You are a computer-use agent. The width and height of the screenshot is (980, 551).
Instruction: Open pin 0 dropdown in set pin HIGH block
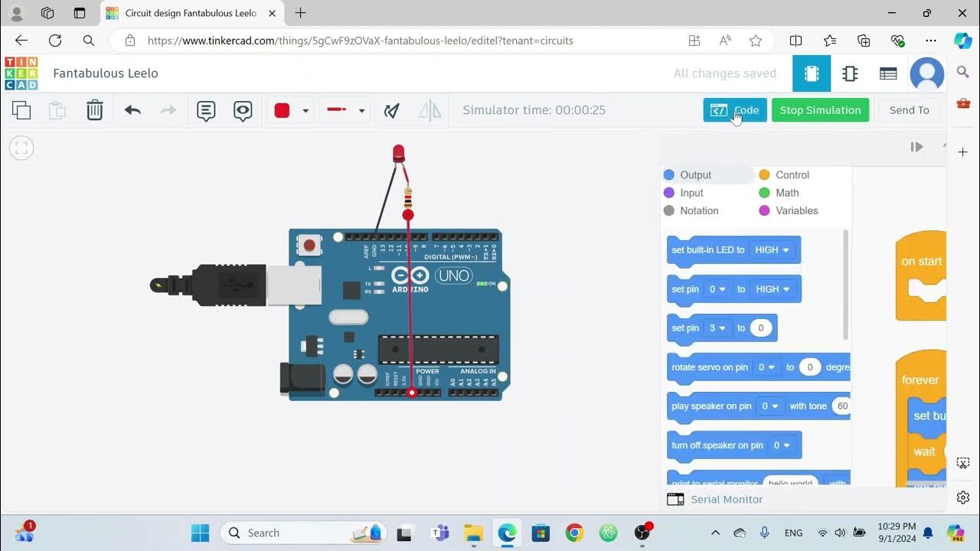click(x=717, y=289)
